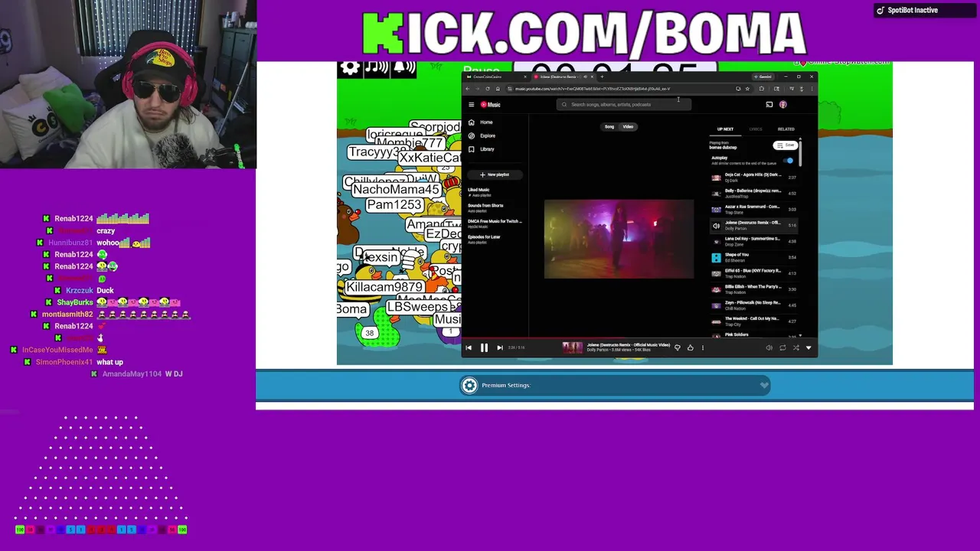The width and height of the screenshot is (980, 551).
Task: Skip to next track
Action: (x=500, y=348)
